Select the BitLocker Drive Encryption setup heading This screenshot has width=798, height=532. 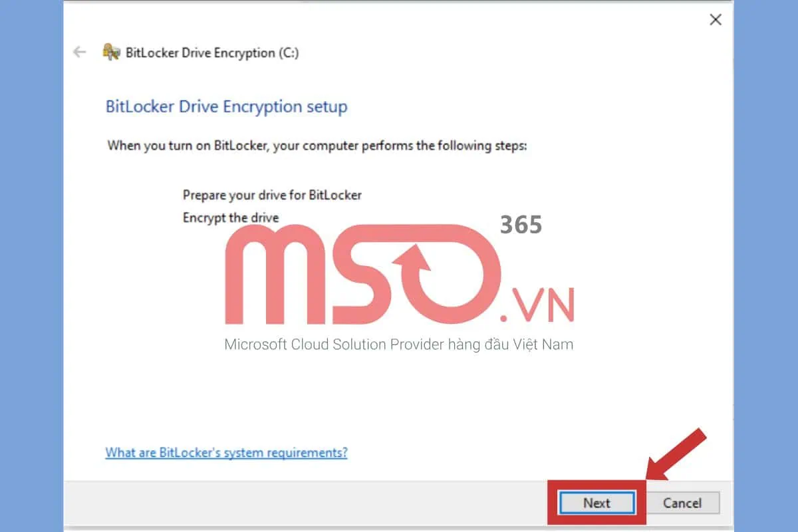[226, 106]
